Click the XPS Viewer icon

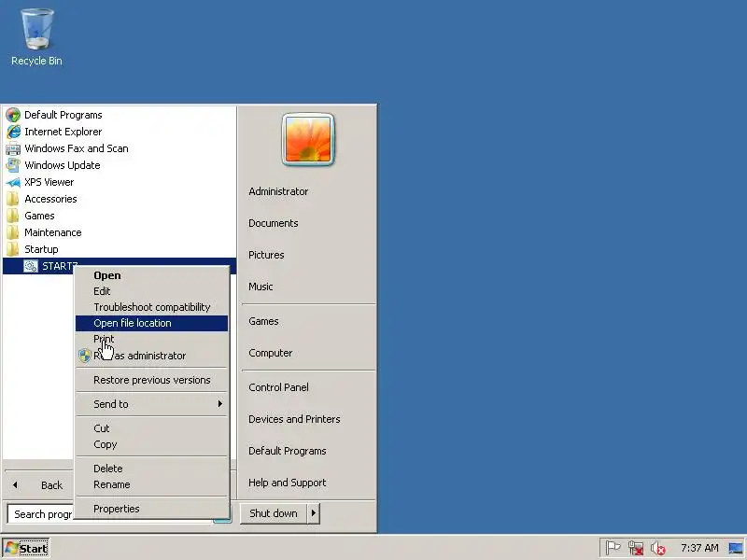point(13,182)
